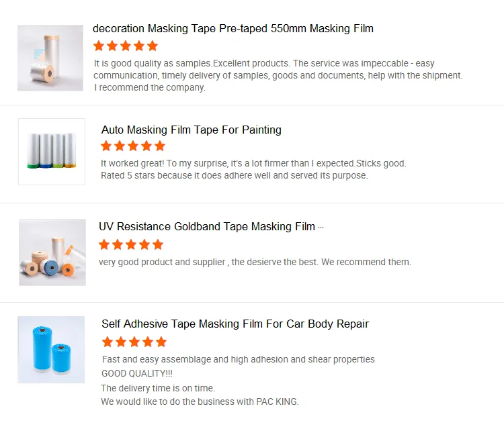Open the decoration Masking Tape Pre-taped product title
The image size is (504, 431).
(233, 29)
